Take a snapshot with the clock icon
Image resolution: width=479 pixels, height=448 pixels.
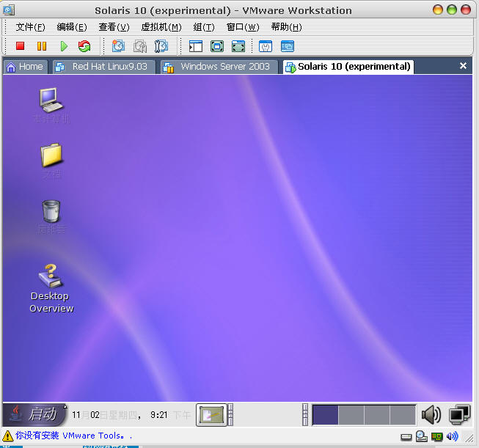[118, 46]
